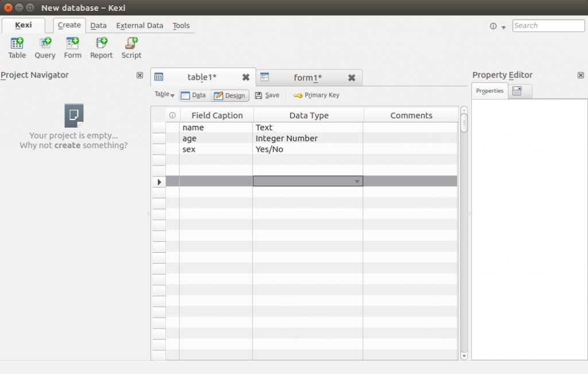Toggle Primary Key for the field

[x=316, y=95]
